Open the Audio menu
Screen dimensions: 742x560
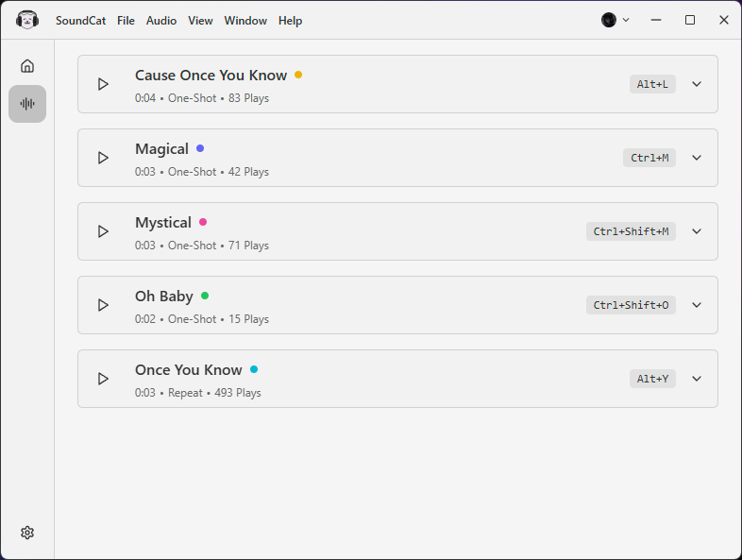[161, 21]
